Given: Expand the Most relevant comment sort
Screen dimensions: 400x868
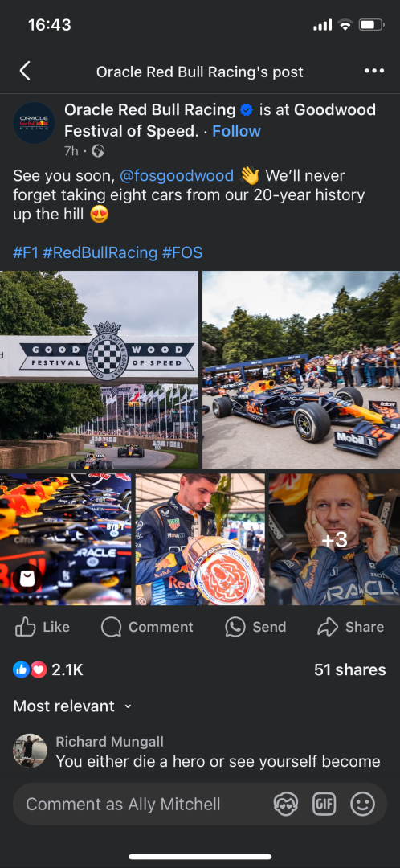Looking at the screenshot, I should coord(72,706).
